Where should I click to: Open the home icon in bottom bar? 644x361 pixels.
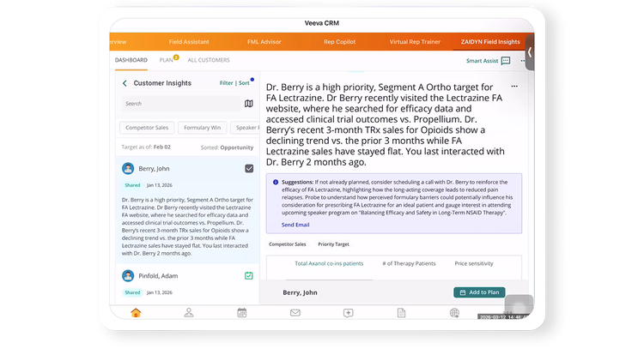pyautogui.click(x=136, y=313)
